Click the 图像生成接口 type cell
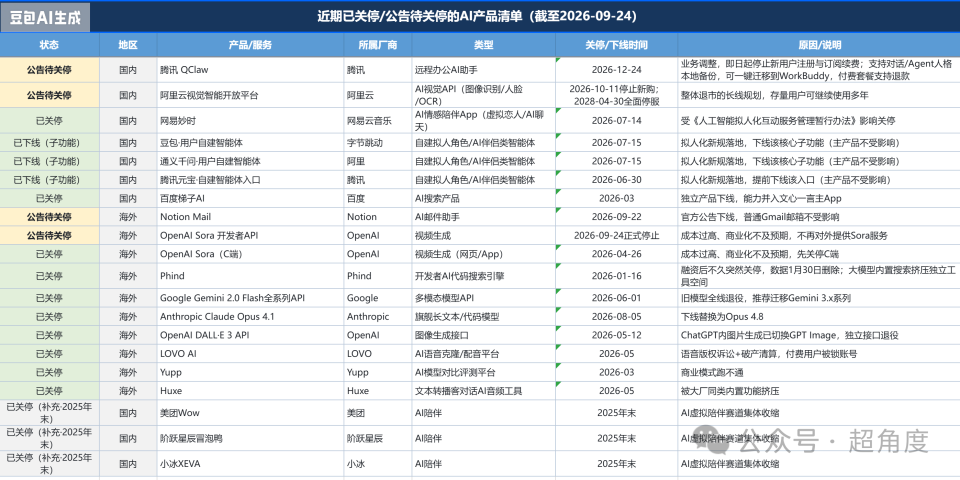 [484, 335]
